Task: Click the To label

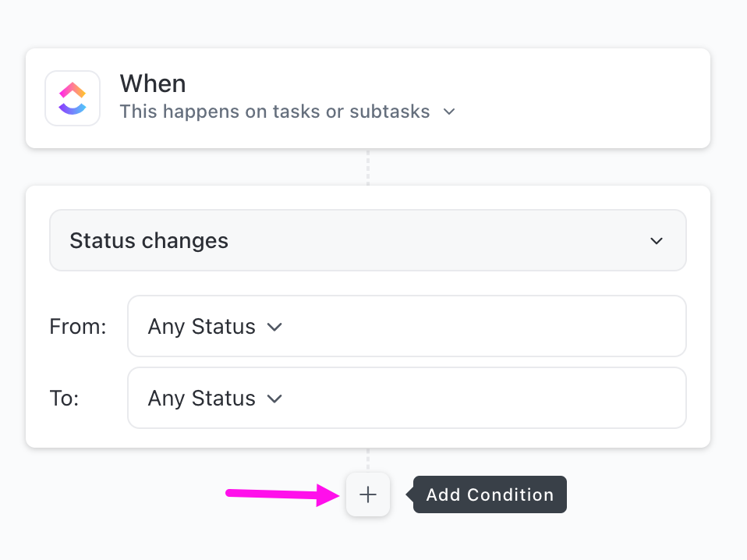Action: tap(65, 399)
